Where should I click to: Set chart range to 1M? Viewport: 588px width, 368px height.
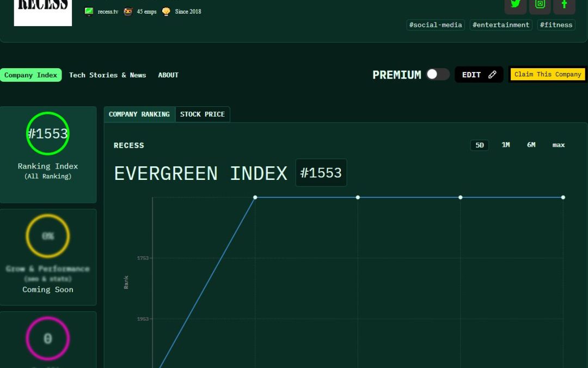pyautogui.click(x=505, y=145)
